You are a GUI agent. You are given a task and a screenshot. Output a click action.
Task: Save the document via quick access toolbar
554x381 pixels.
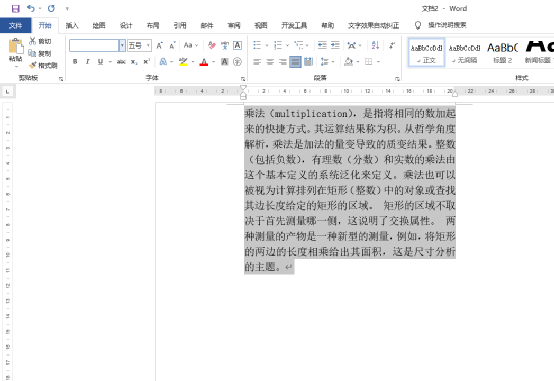[16, 8]
